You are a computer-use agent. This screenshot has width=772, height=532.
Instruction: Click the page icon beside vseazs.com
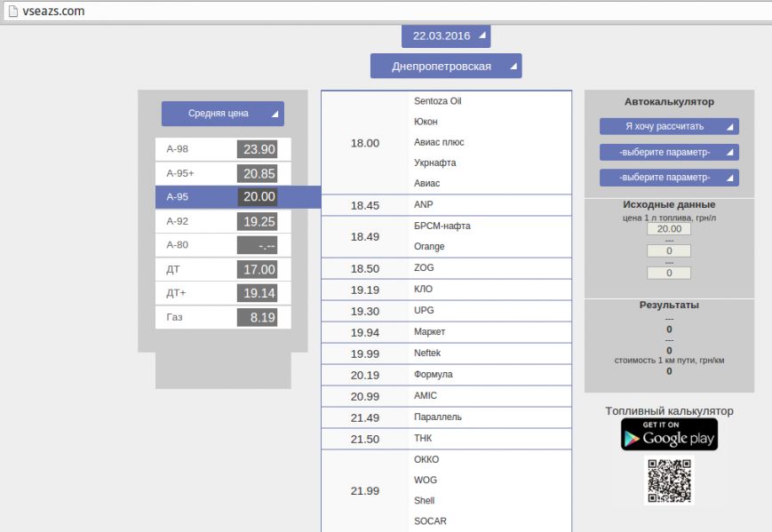(x=13, y=11)
